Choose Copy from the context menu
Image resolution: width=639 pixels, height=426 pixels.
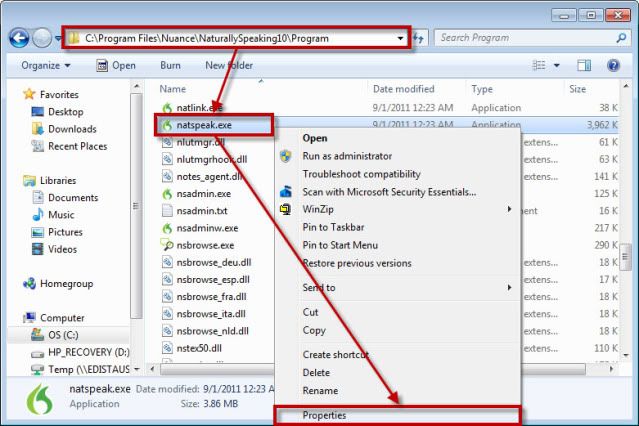point(314,330)
